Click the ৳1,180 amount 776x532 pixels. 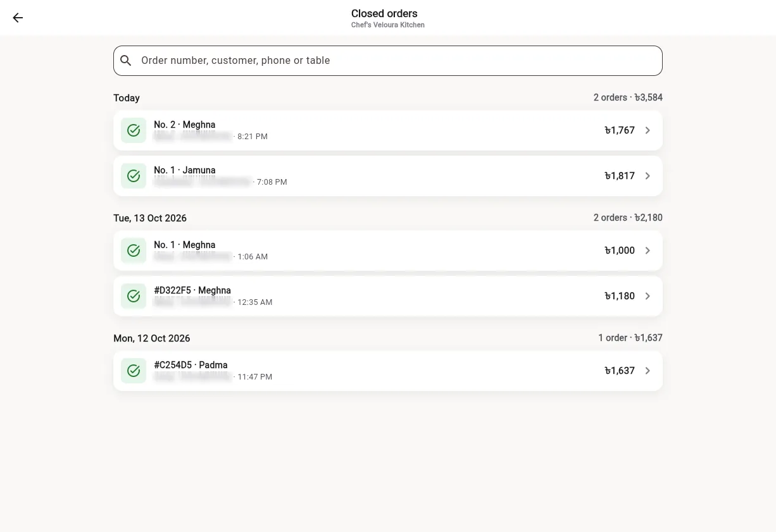(x=620, y=296)
